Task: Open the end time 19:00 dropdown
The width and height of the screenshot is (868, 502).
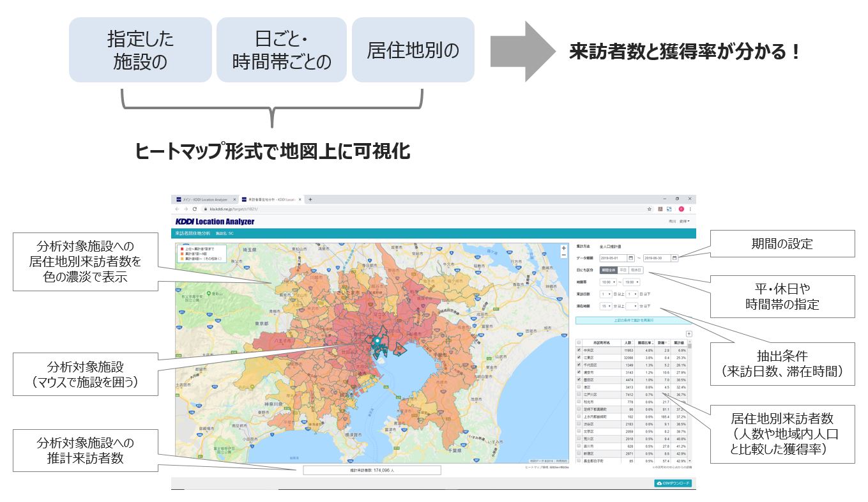Action: pyautogui.click(x=632, y=282)
